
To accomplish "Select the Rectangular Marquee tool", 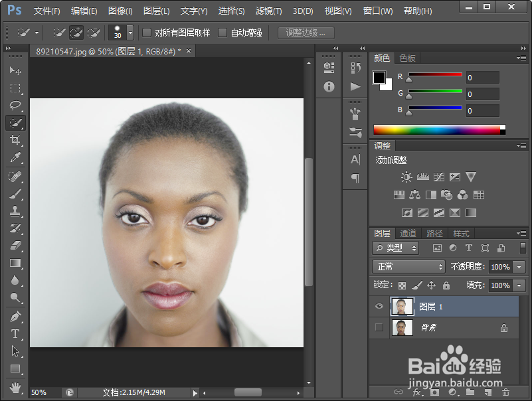I will tap(15, 88).
